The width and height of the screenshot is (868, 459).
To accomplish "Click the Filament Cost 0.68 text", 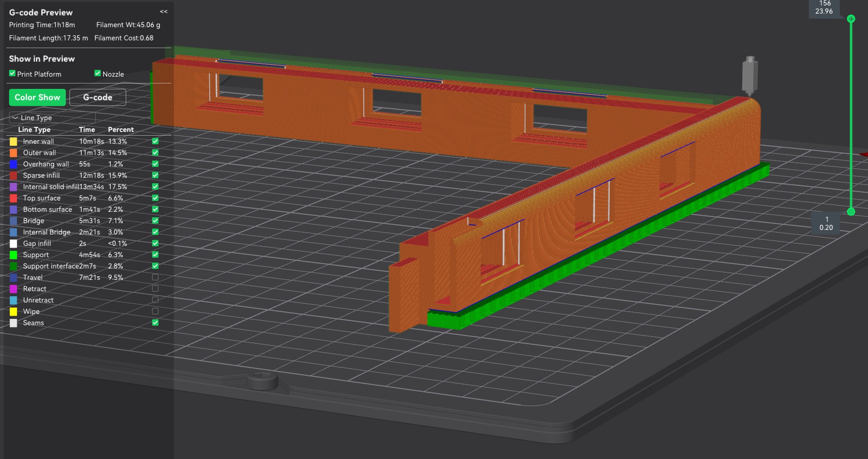I will pos(124,38).
